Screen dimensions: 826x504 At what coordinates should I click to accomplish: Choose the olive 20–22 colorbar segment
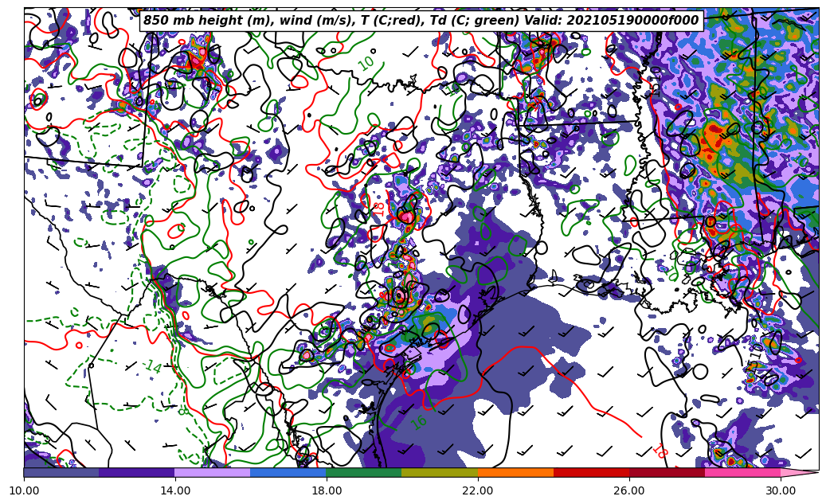pos(440,472)
